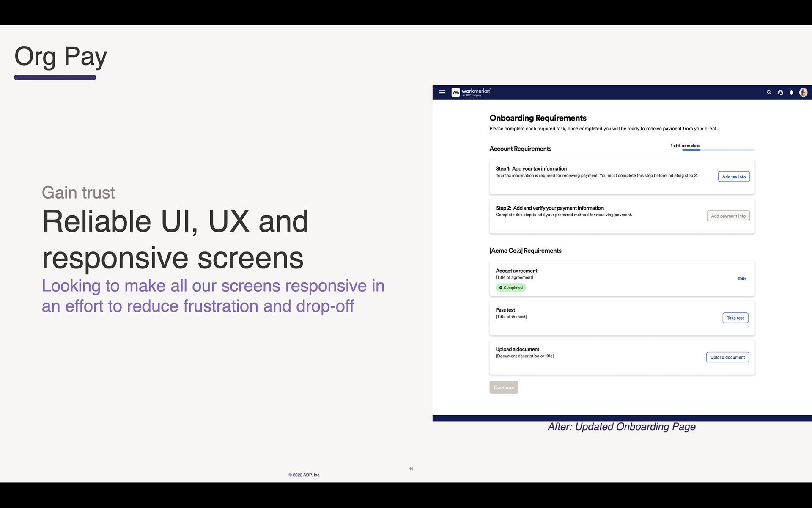The image size is (812, 508).
Task: Click the Add payment info button
Action: pyautogui.click(x=728, y=216)
